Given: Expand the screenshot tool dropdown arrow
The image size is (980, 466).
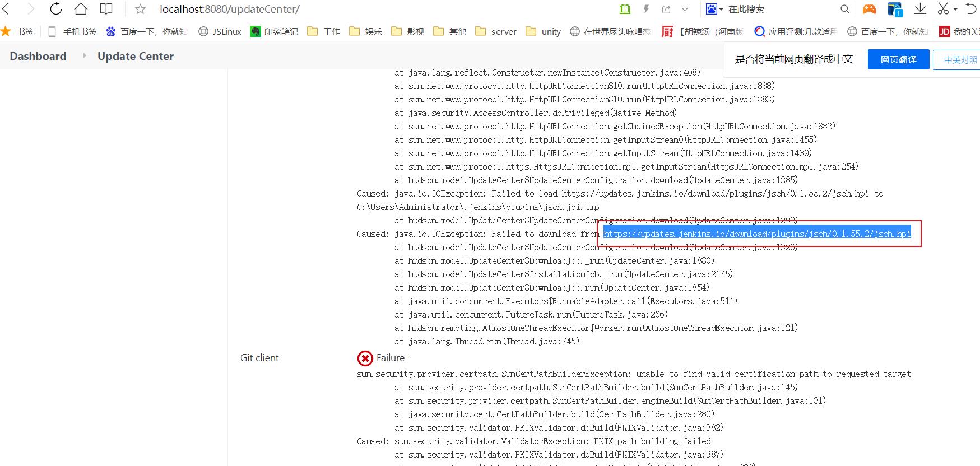Looking at the screenshot, I should click(x=955, y=10).
